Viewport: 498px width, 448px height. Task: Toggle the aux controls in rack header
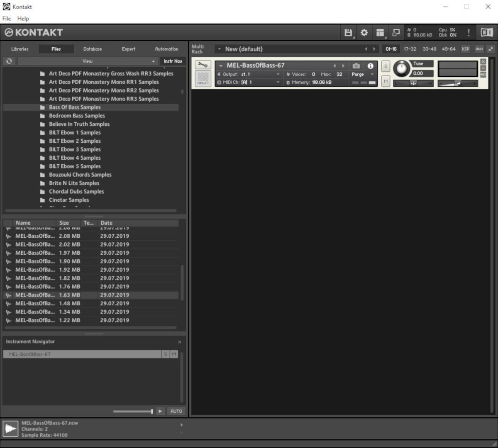pos(479,49)
